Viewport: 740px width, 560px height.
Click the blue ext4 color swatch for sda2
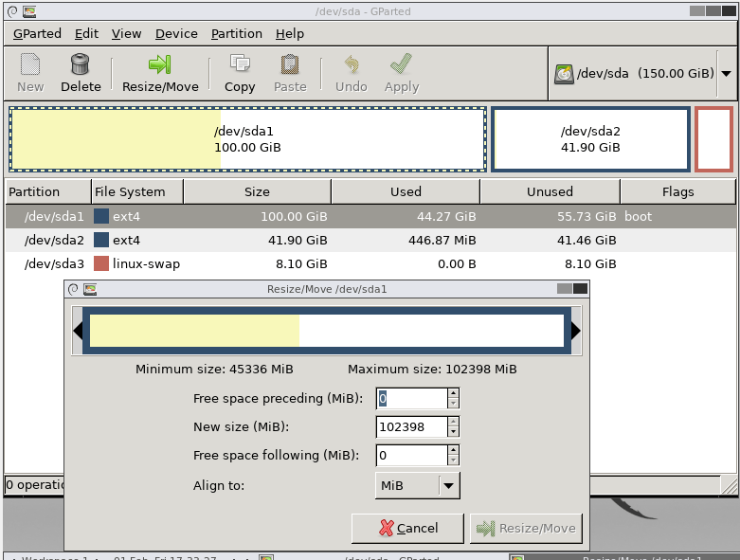(x=101, y=240)
